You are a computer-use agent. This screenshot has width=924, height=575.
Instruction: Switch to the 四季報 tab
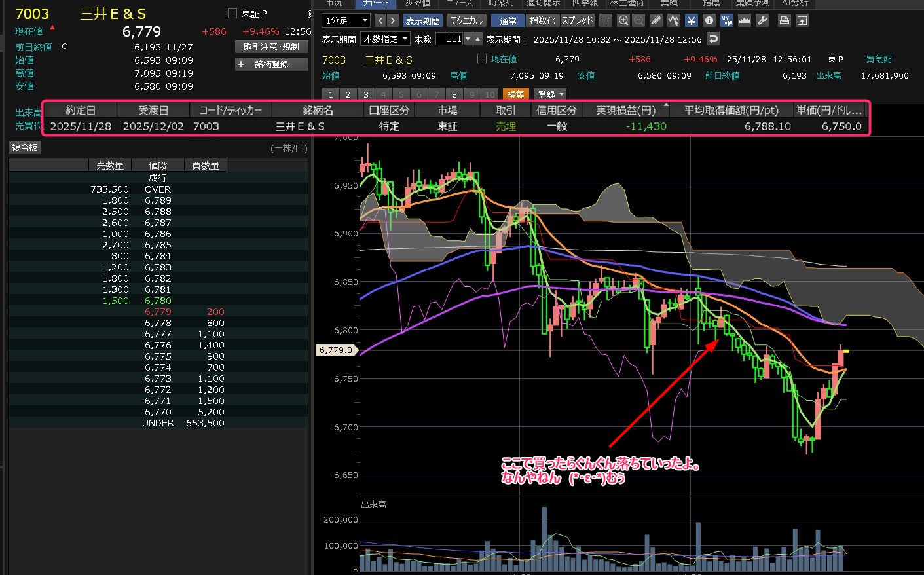pyautogui.click(x=584, y=3)
